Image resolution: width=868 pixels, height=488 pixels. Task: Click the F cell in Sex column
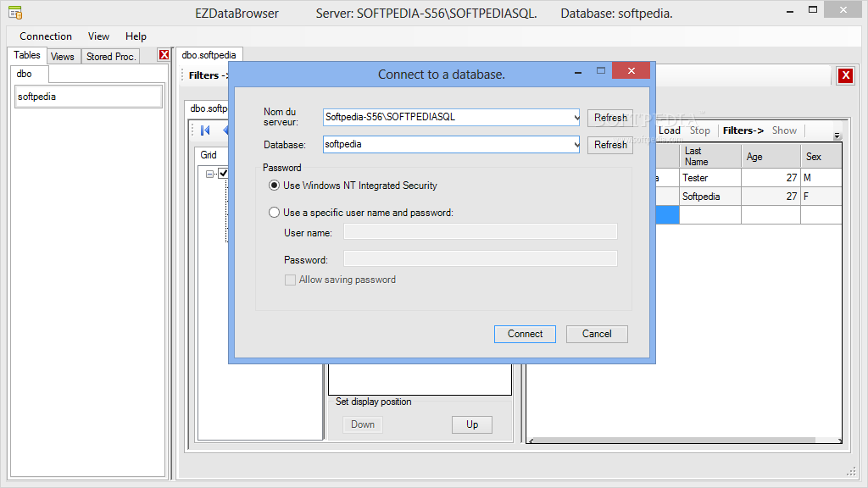tap(821, 197)
